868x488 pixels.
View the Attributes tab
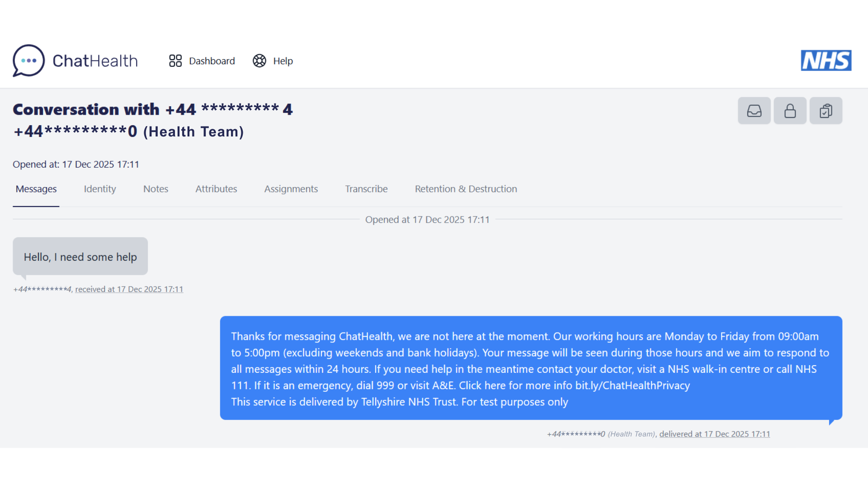216,189
